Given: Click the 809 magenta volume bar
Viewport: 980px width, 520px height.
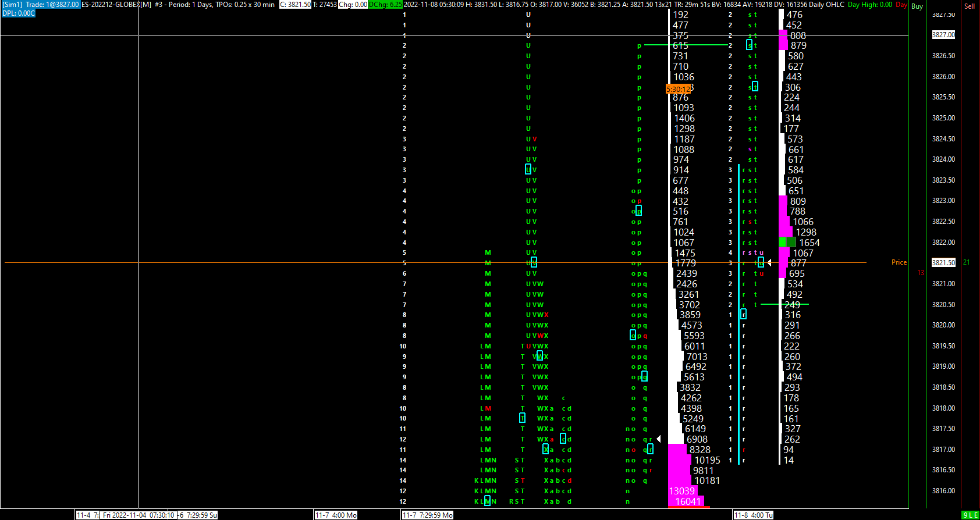Looking at the screenshot, I should point(783,201).
